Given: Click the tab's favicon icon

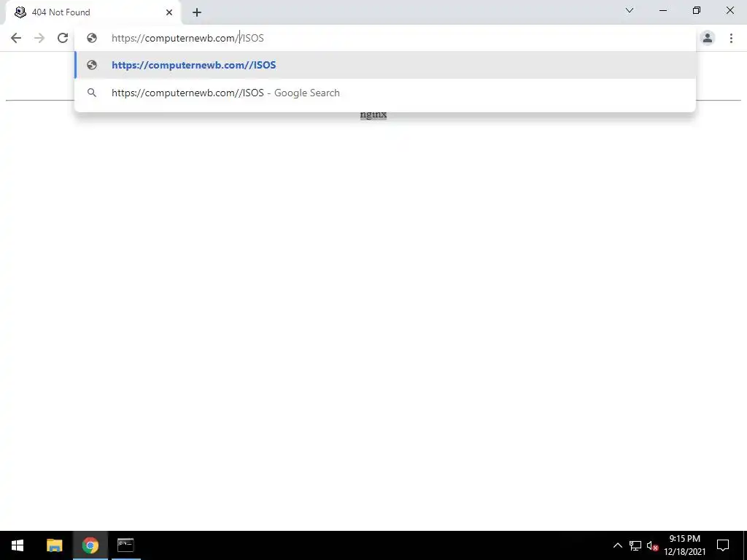Looking at the screenshot, I should pos(20,12).
